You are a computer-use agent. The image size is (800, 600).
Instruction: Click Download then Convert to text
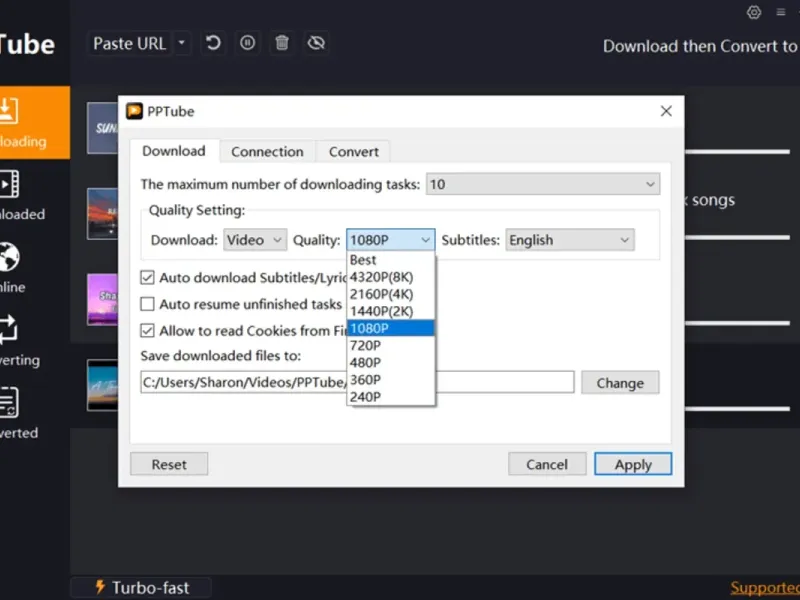click(x=700, y=46)
